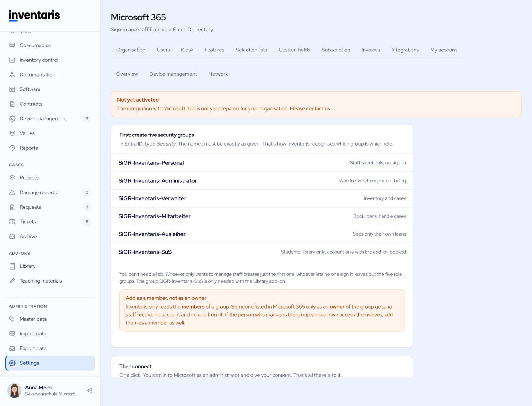Click the Damage reports warning icon
Viewport: 532px width, 406px height.
point(12,192)
